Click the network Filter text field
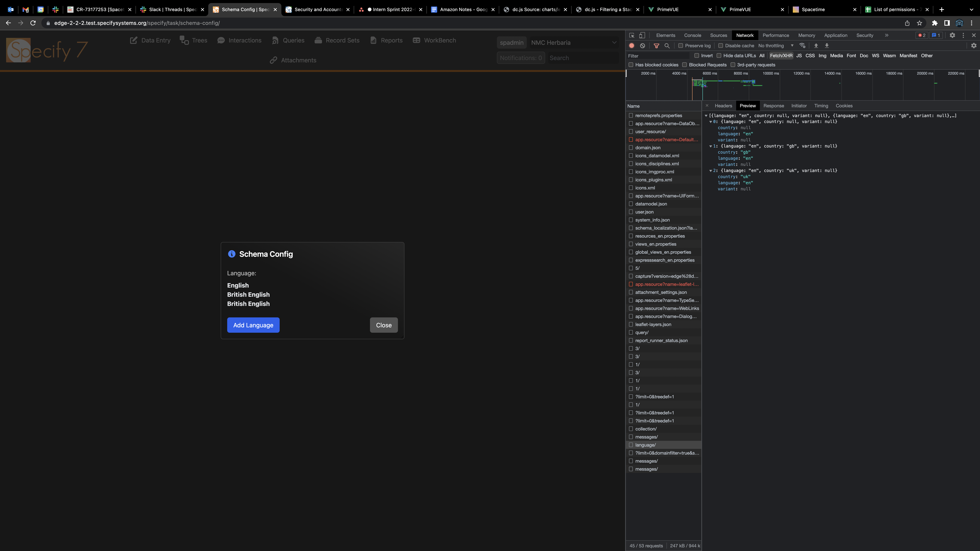This screenshot has height=551, width=980. pyautogui.click(x=658, y=56)
